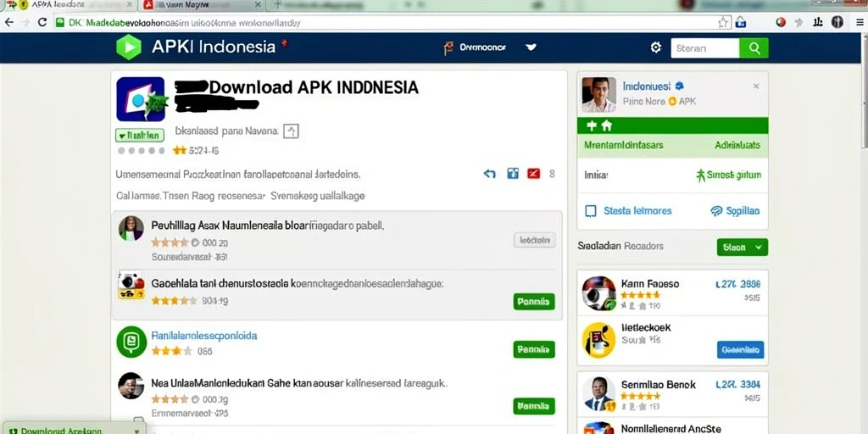Click the red extension icon in browser toolbar
868x434 pixels.
(x=781, y=22)
